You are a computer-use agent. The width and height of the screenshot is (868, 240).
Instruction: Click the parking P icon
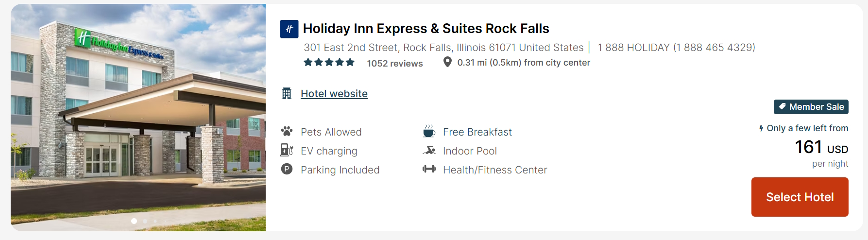pos(287,169)
